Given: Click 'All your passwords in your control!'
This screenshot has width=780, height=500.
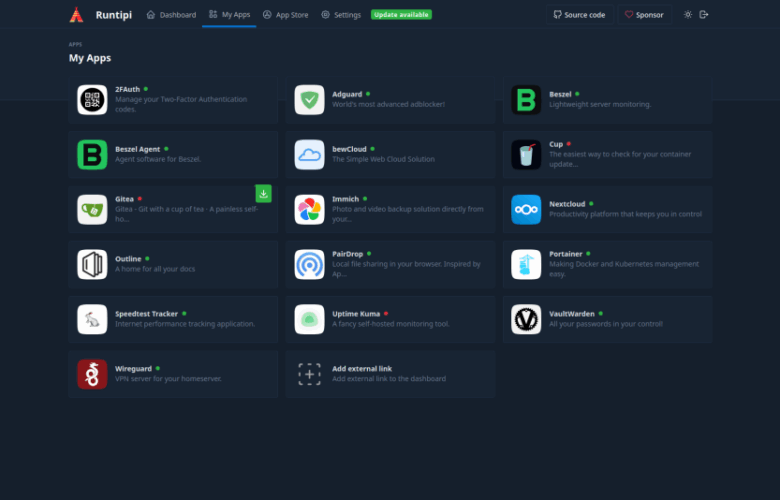Looking at the screenshot, I should tap(605, 323).
